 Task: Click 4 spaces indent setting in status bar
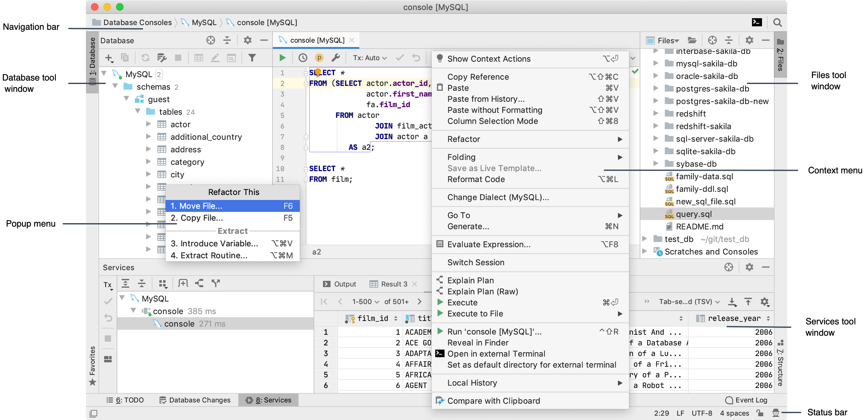click(734, 413)
